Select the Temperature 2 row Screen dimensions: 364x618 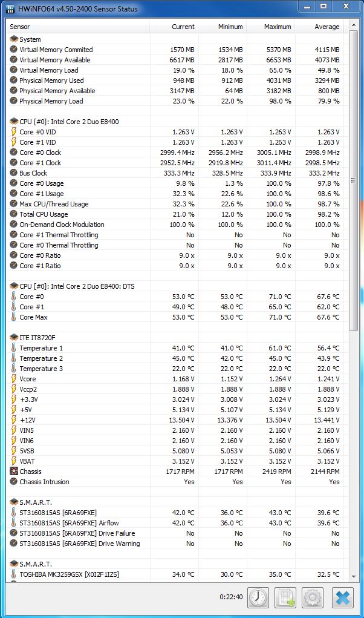[x=175, y=358]
